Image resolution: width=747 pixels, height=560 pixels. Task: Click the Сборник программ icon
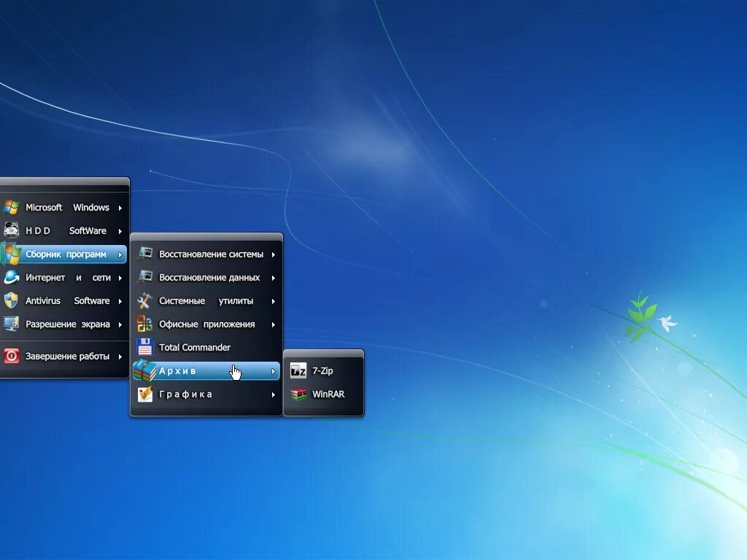(11, 254)
